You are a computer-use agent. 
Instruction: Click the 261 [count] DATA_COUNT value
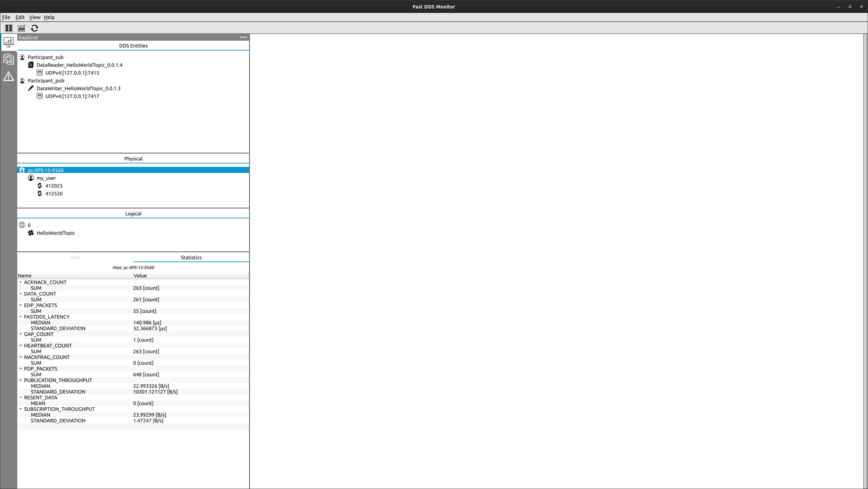pos(146,299)
